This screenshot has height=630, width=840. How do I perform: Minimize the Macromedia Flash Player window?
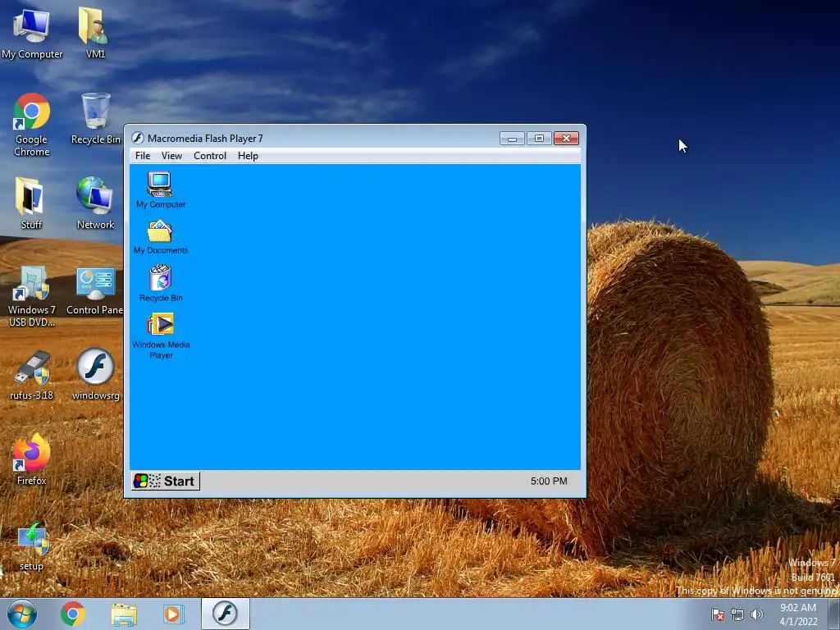512,138
